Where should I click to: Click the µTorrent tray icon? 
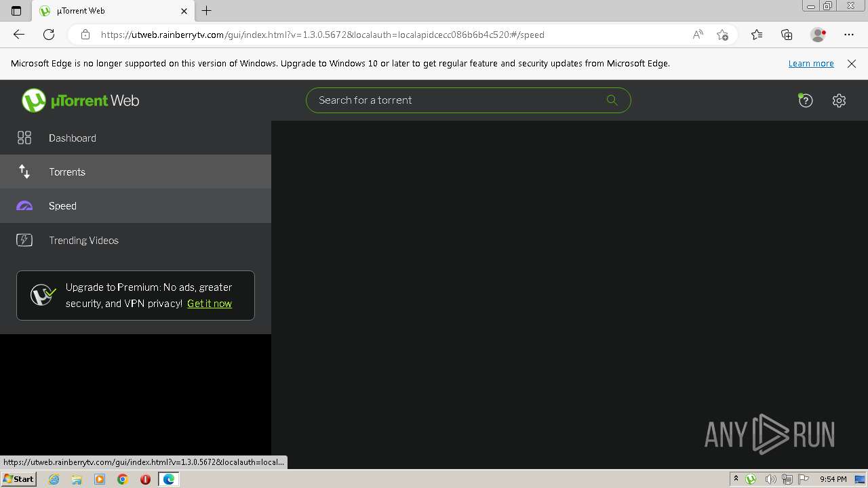click(751, 479)
